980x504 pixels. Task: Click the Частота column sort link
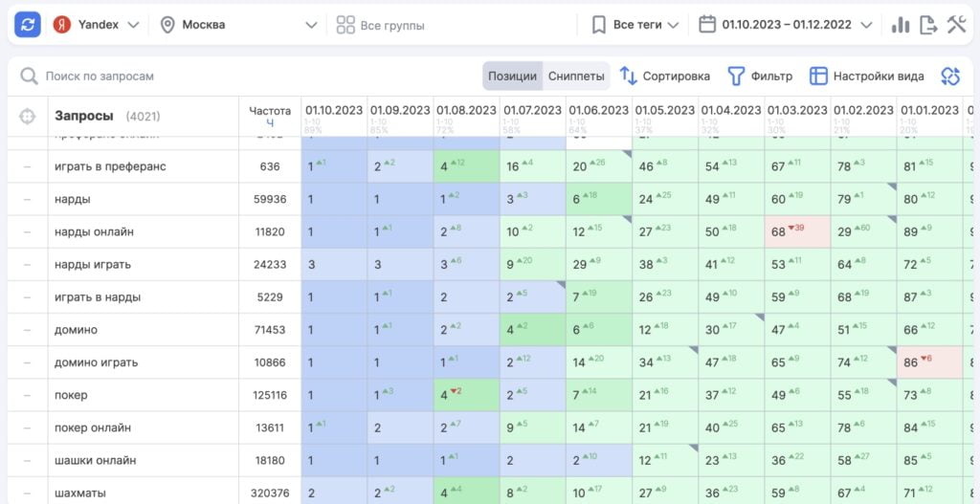pos(270,123)
